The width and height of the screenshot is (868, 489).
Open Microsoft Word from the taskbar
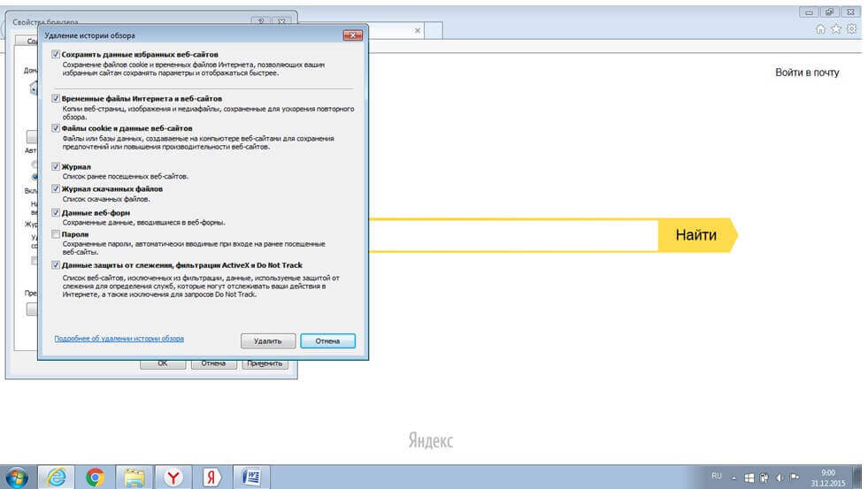(251, 477)
